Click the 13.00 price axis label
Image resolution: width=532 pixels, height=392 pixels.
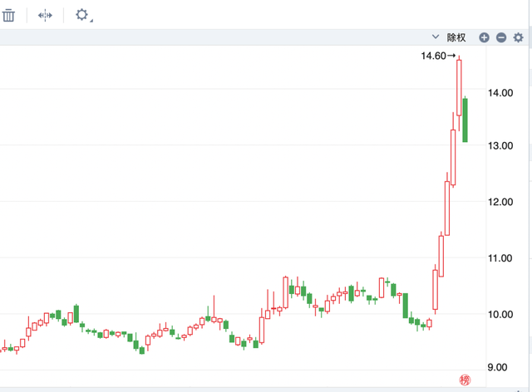500,146
